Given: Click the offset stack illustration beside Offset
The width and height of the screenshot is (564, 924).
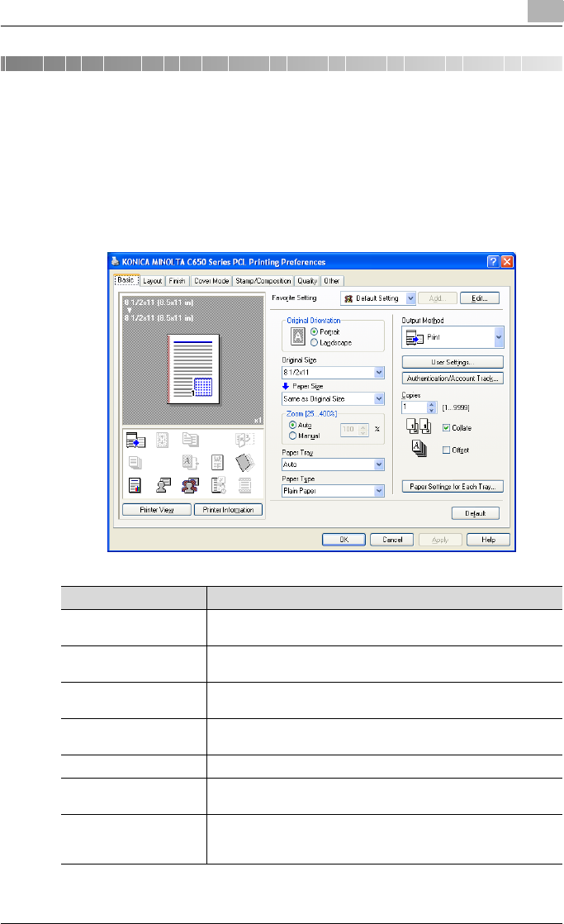Looking at the screenshot, I should click(419, 449).
